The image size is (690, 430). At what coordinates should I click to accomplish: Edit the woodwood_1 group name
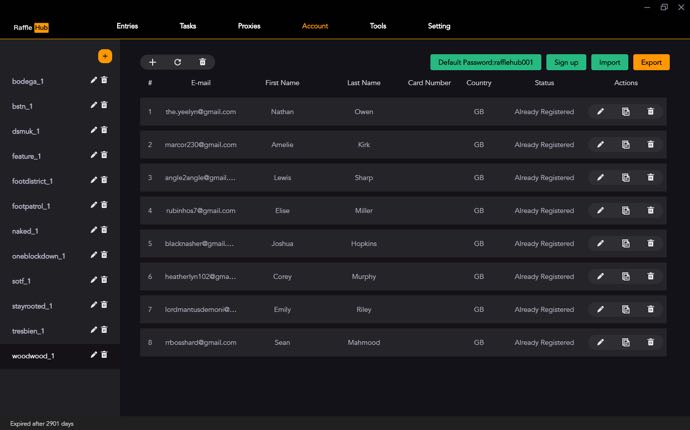coord(94,355)
